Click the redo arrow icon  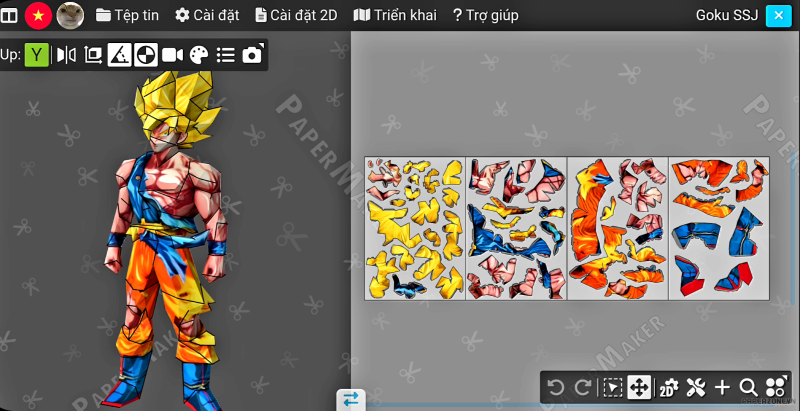pos(583,387)
